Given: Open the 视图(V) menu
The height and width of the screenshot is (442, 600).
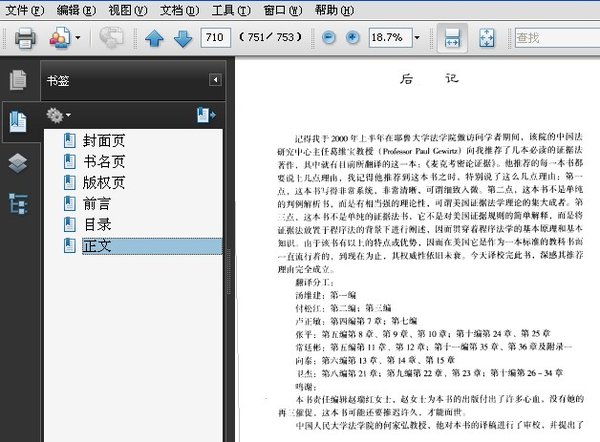Looking at the screenshot, I should pyautogui.click(x=128, y=10).
